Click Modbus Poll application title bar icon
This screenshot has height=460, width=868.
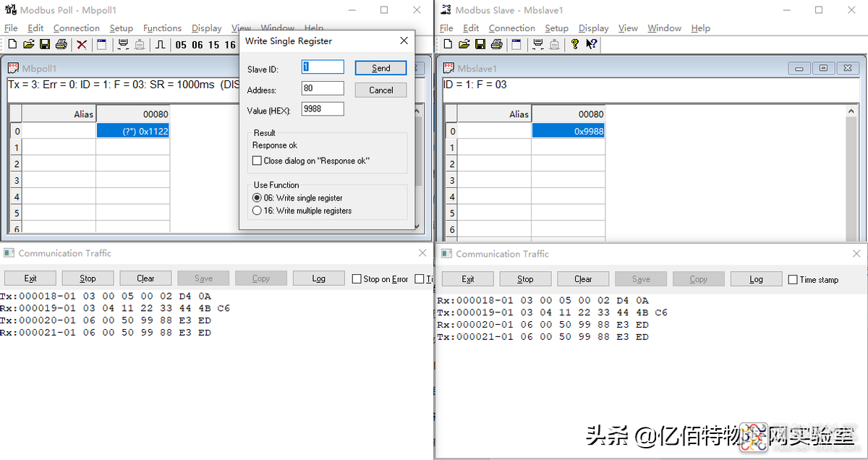click(x=11, y=10)
